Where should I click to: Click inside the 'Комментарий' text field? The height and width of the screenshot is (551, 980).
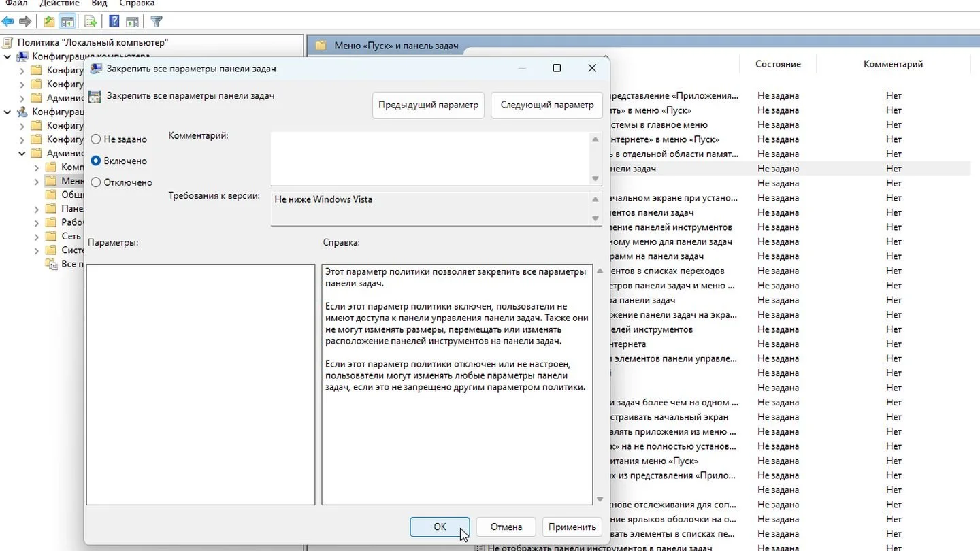(x=429, y=158)
